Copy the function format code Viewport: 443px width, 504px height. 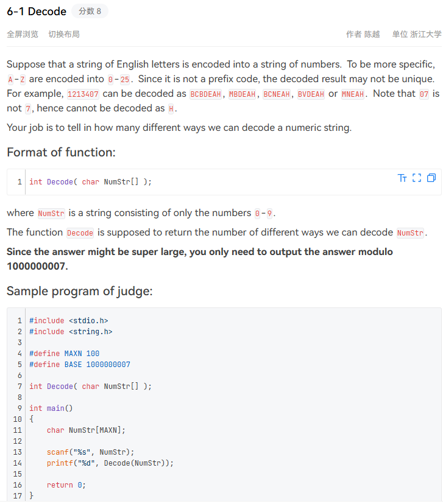point(431,178)
